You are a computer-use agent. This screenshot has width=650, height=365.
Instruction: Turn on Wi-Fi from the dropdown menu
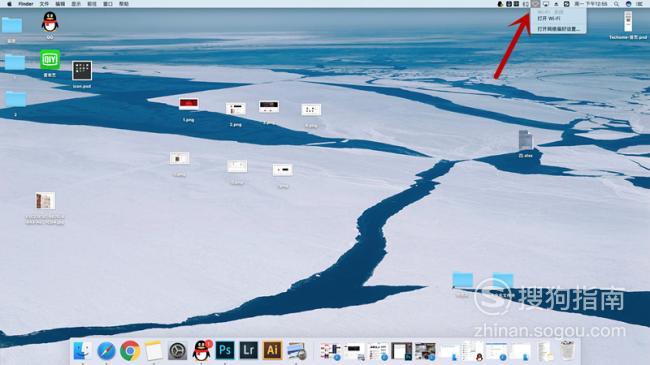click(549, 19)
